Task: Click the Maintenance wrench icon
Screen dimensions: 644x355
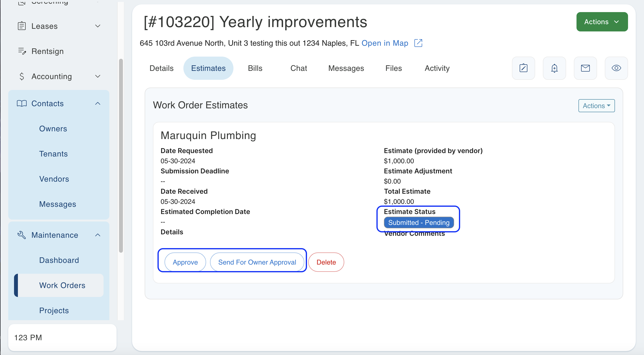Action: pyautogui.click(x=22, y=235)
